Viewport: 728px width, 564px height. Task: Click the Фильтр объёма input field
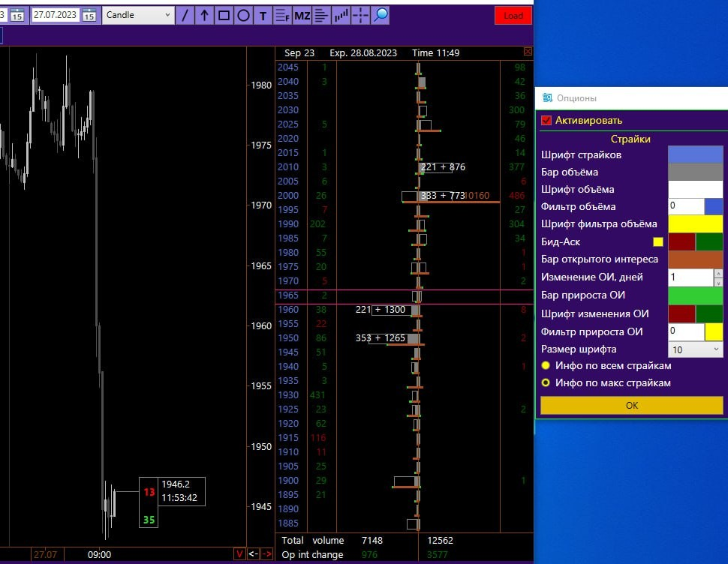click(685, 206)
